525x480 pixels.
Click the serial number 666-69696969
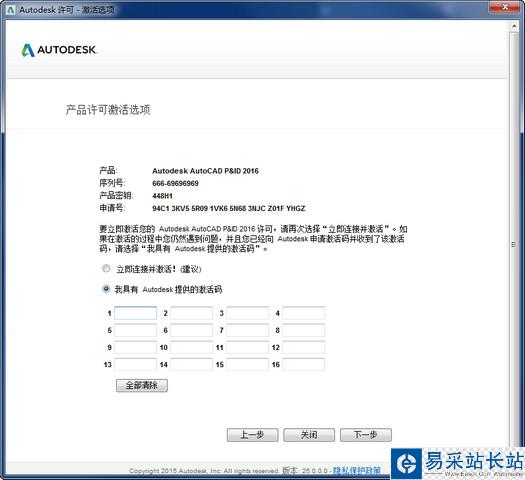pos(175,183)
